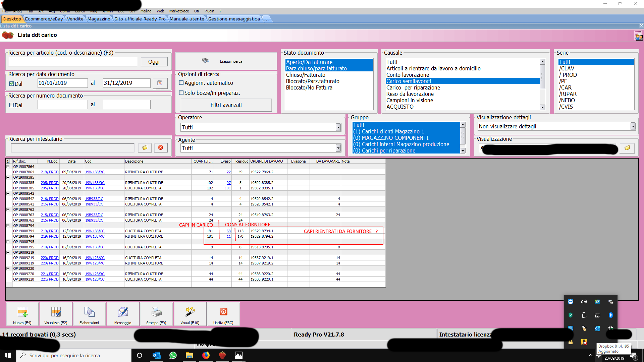Open the Vendite tab

[75, 19]
